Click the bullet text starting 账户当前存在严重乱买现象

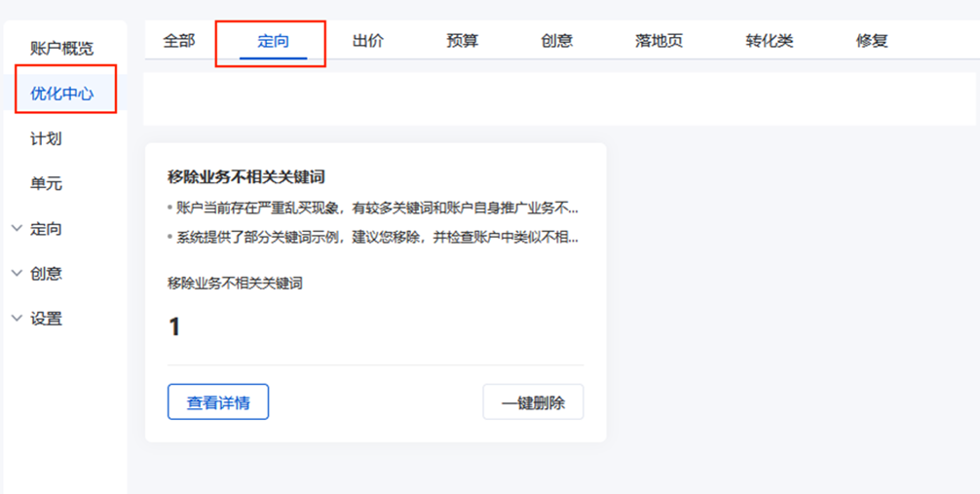click(x=377, y=209)
